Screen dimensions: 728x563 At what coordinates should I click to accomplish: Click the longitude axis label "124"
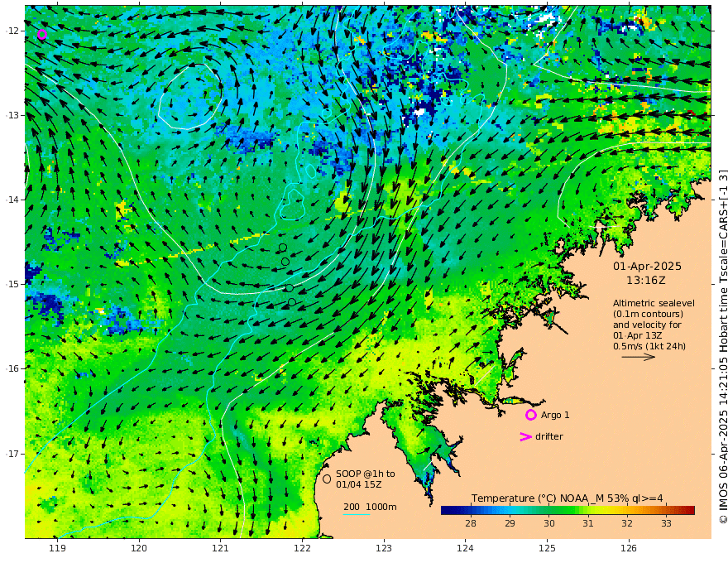(465, 548)
